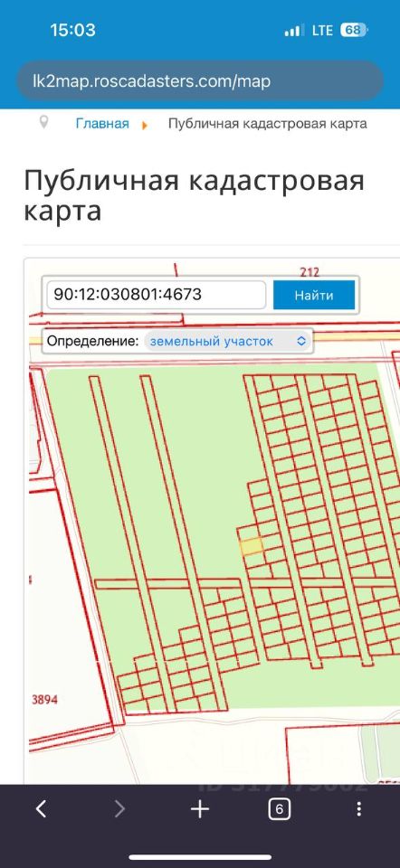Tap the browser forward arrow

tap(119, 809)
